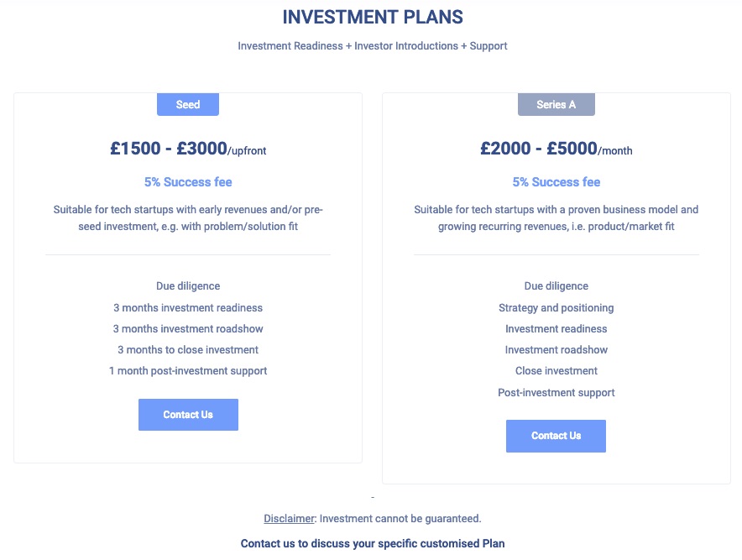742x560 pixels.
Task: Click the Seed plan Contact Us button
Action: (188, 415)
